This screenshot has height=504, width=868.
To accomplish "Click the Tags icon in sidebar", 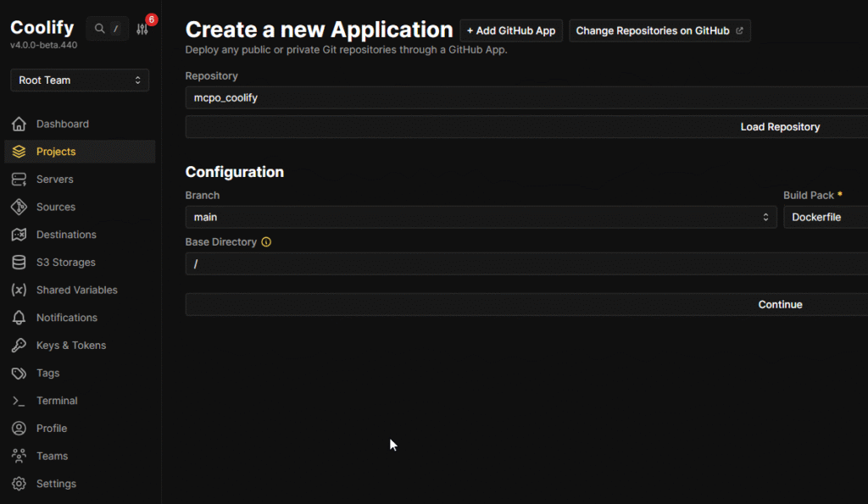I will pos(19,374).
